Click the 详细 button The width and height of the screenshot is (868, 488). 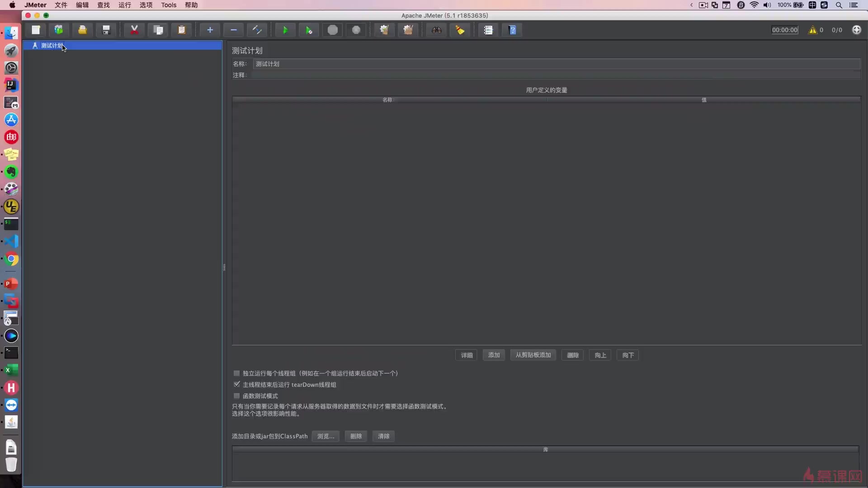click(x=467, y=355)
